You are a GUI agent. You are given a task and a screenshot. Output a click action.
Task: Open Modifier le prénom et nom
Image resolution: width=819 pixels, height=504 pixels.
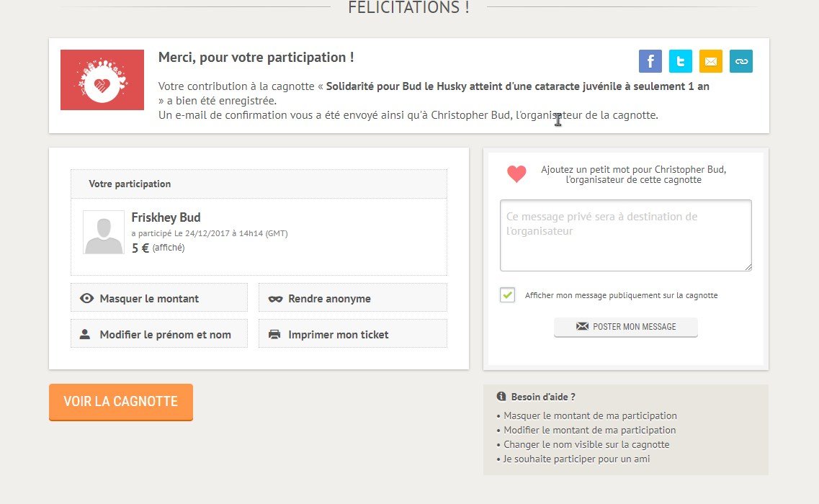pos(158,334)
